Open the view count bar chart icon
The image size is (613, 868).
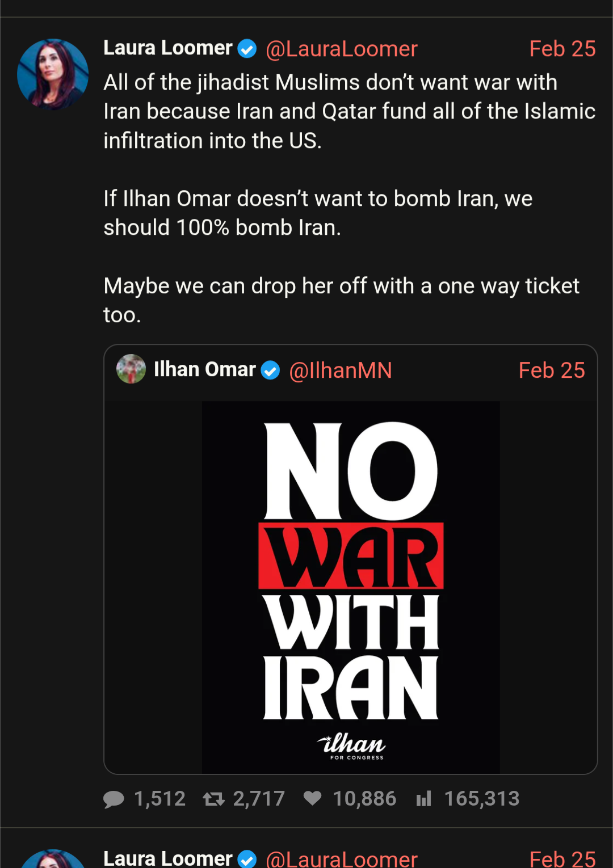click(x=424, y=799)
